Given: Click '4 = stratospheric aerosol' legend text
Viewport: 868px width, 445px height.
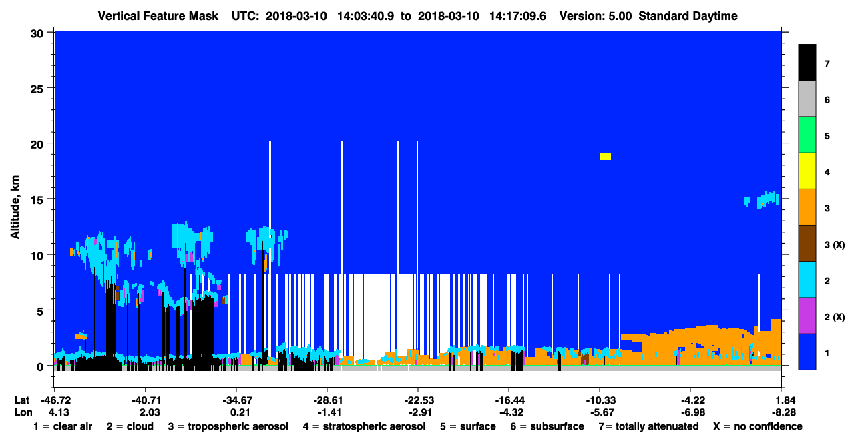Looking at the screenshot, I should pyautogui.click(x=364, y=426).
